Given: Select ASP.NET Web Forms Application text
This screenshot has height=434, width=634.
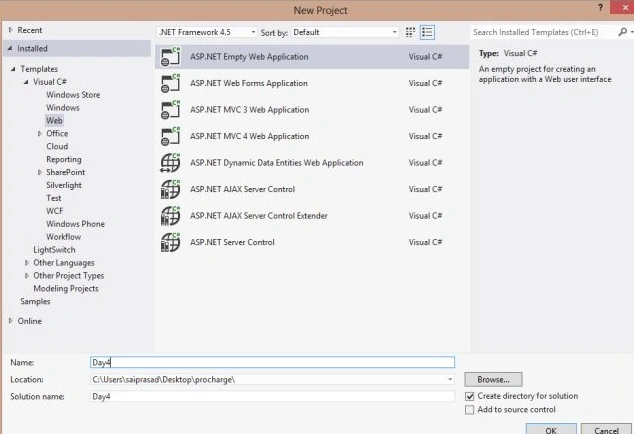Looking at the screenshot, I should point(249,83).
